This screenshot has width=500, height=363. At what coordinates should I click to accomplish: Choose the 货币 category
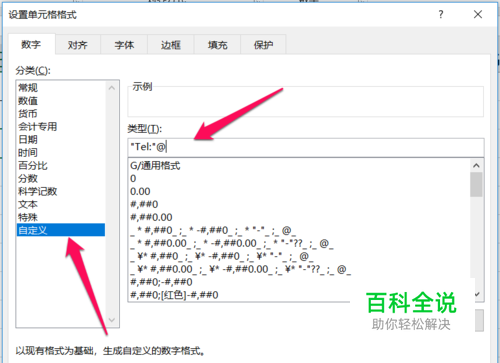click(61, 114)
